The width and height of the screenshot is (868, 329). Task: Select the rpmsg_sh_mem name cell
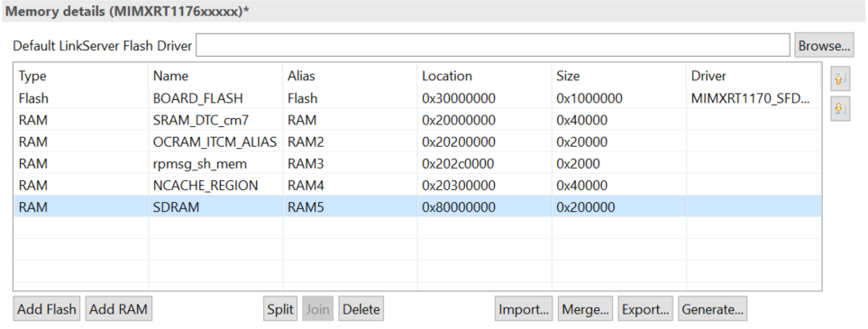coord(215,164)
